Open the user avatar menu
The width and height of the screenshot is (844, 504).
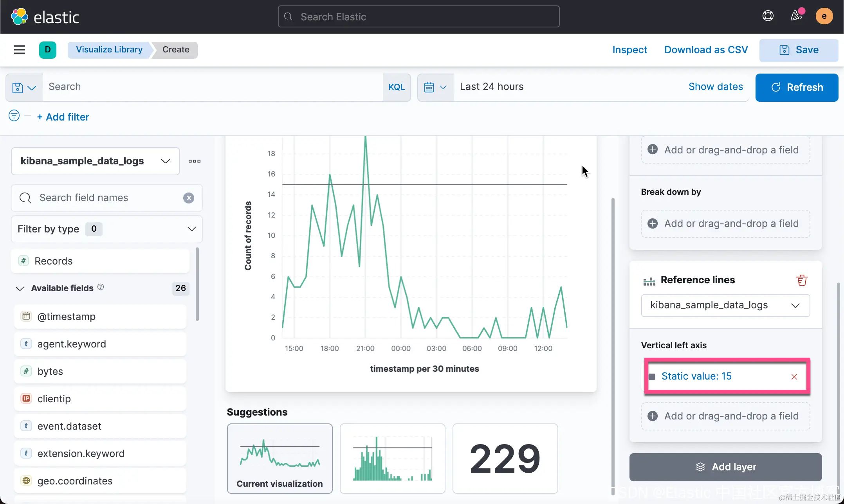[824, 16]
